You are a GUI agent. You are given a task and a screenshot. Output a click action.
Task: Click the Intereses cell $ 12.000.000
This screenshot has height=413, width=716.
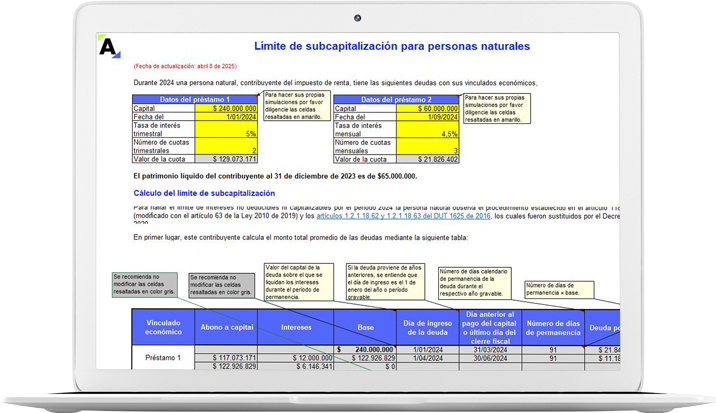(x=296, y=358)
